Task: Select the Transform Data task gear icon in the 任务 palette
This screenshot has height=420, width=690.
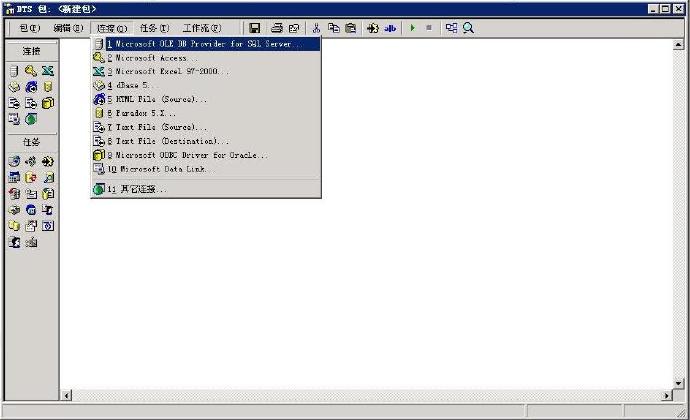Action: (x=48, y=162)
